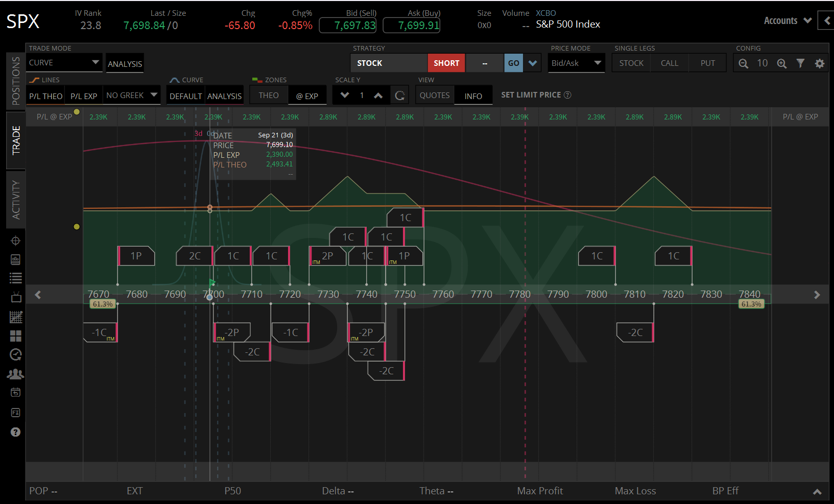Open the Price Mode Bid/Ask dropdown
The width and height of the screenshot is (834, 504).
point(577,63)
